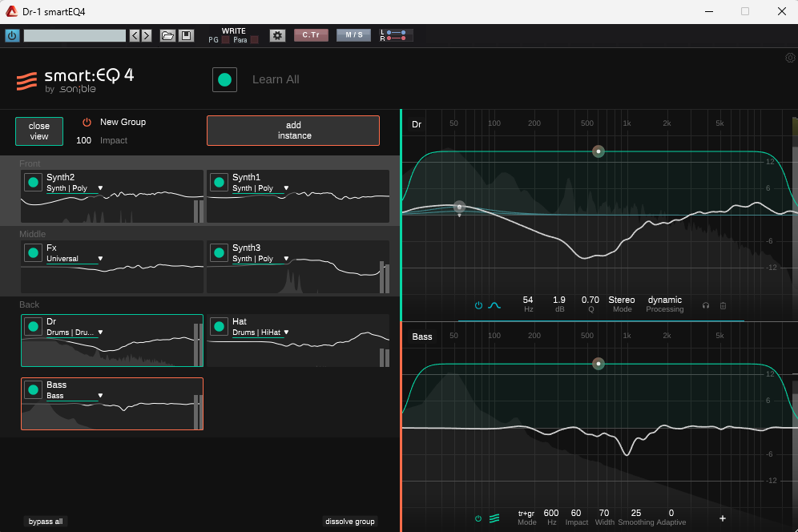Open the Synth3 profile dropdown
The height and width of the screenshot is (532, 798).
click(260, 259)
